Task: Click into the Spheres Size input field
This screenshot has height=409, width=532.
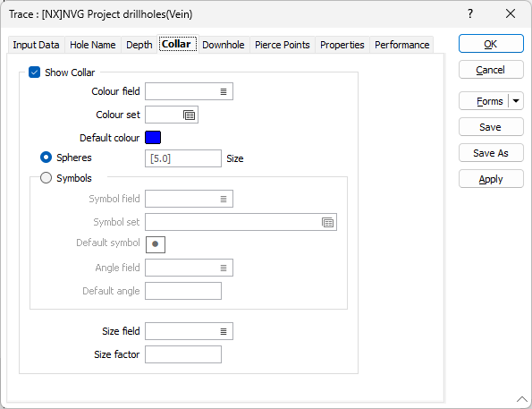Action: 183,158
